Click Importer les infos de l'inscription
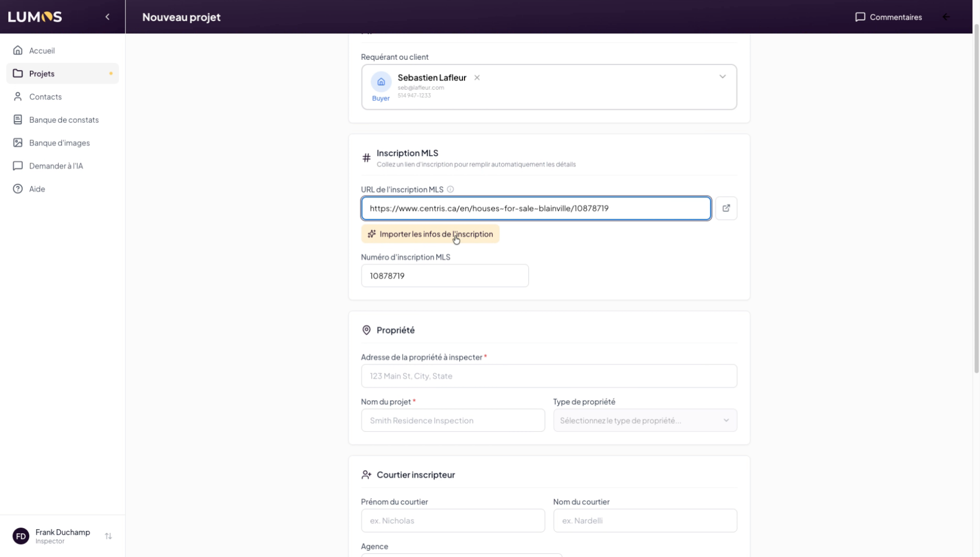The height and width of the screenshot is (557, 980). point(430,234)
